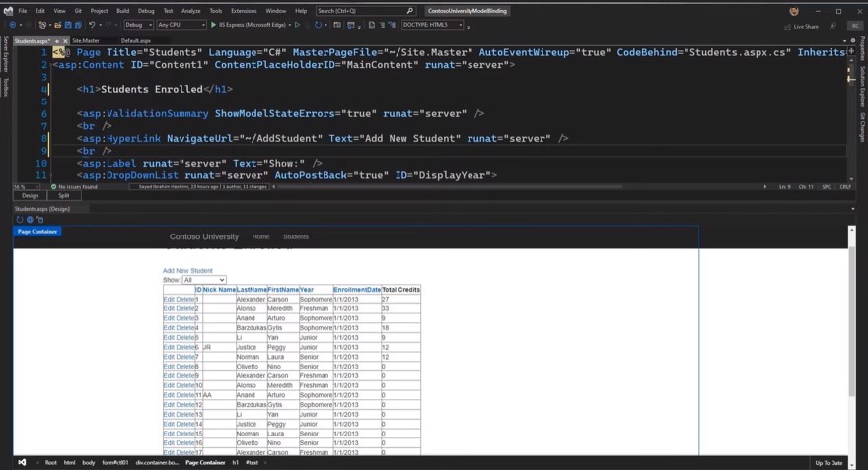Open the Extensions menu

[x=244, y=11]
